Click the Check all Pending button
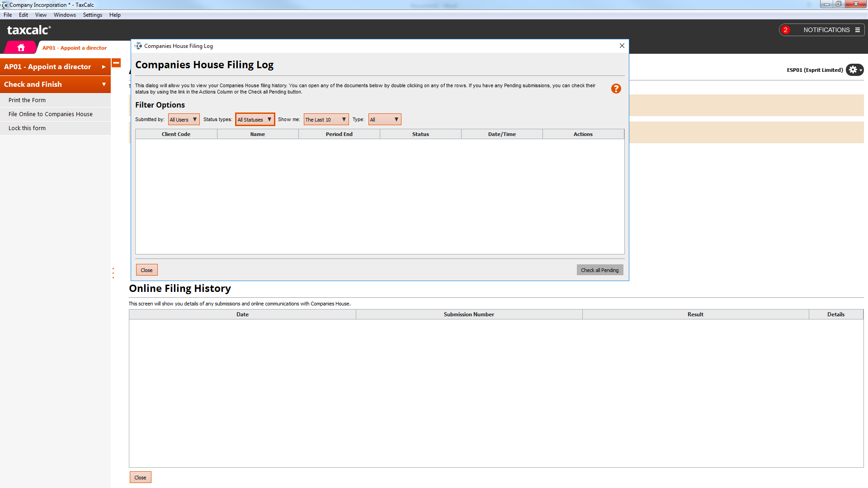The image size is (868, 488). click(x=599, y=270)
